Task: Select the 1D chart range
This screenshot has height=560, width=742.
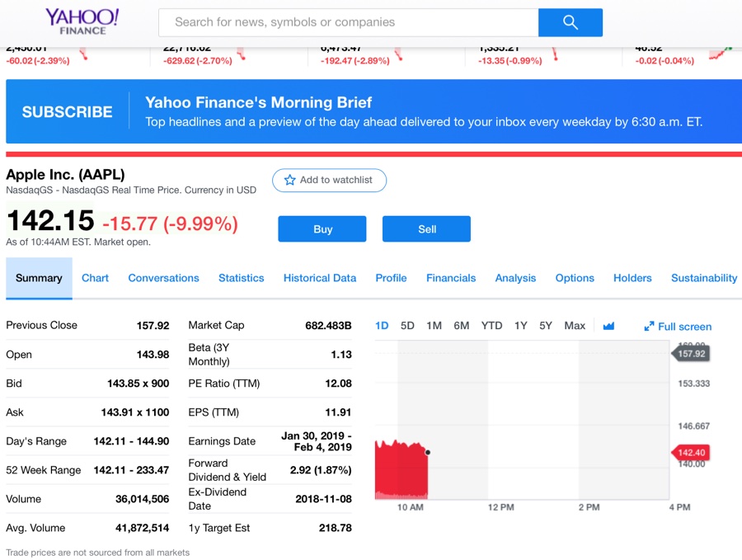Action: 382,326
